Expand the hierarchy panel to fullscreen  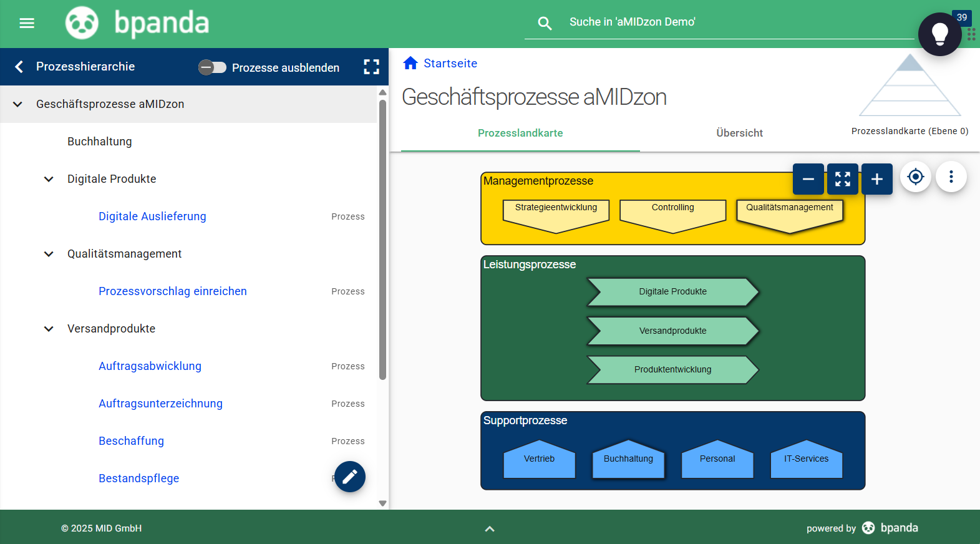pos(372,67)
